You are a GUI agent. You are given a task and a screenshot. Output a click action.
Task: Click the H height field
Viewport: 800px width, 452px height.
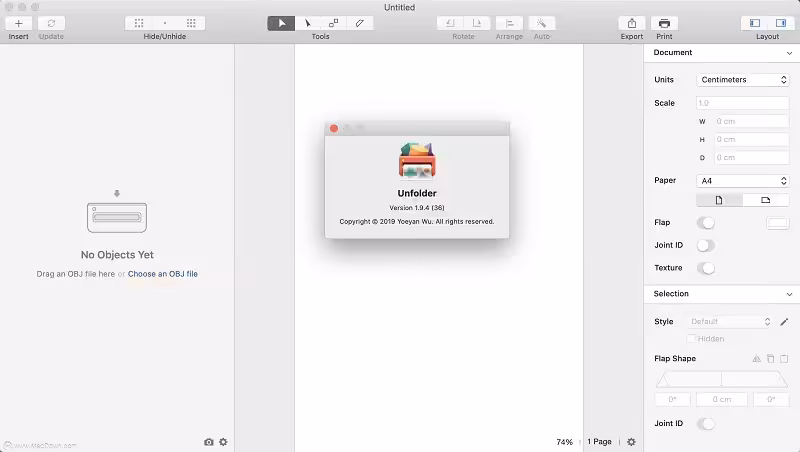click(x=751, y=139)
